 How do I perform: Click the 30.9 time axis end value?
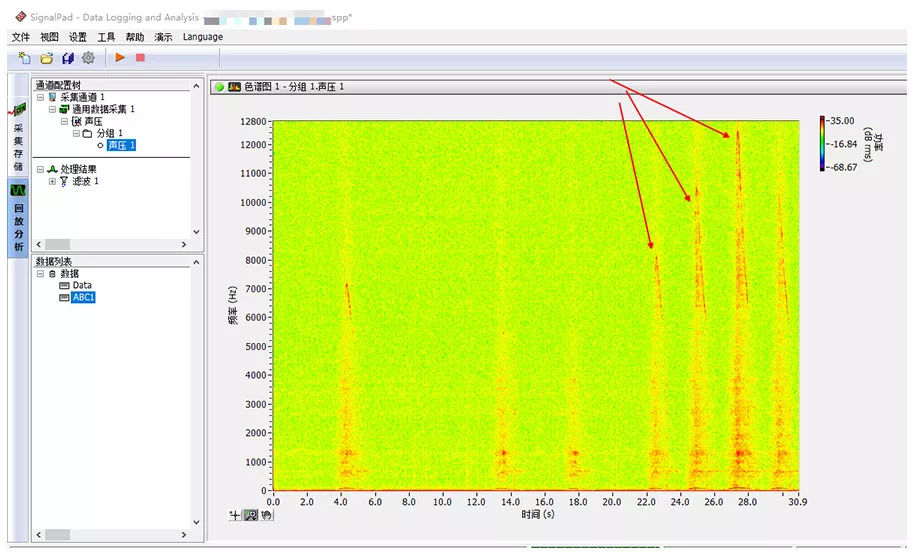[797, 502]
